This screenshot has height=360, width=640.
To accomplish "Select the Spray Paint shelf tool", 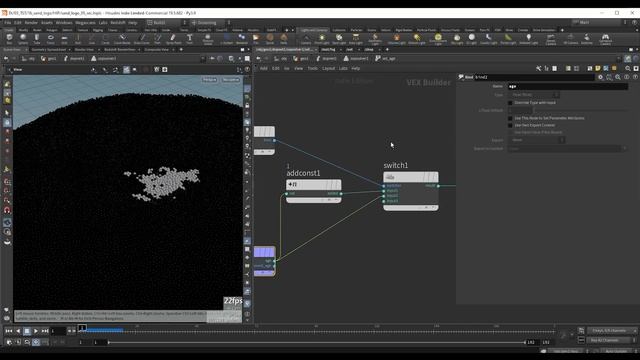I will [x=173, y=39].
